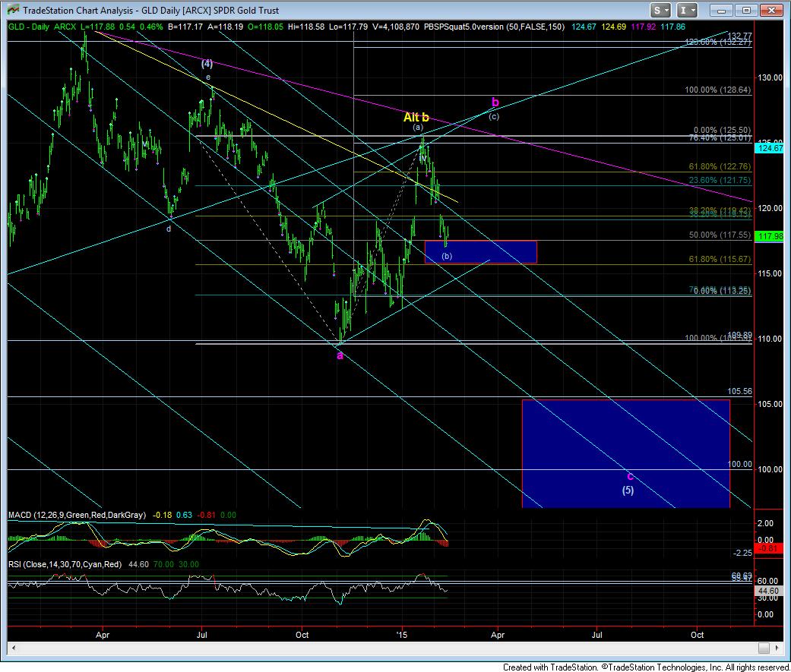Click the '50.00% (117.55)' Fibonacci label
Image resolution: width=791 pixels, height=672 pixels.
tap(720, 235)
